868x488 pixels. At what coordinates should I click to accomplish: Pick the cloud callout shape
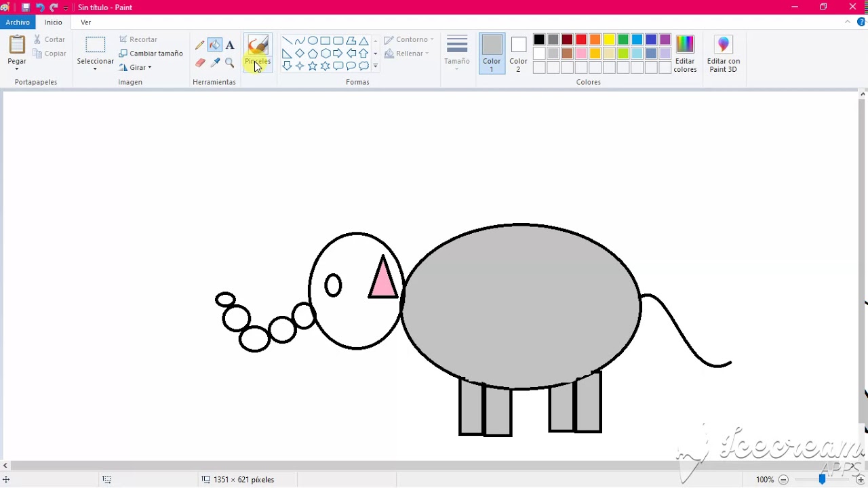pyautogui.click(x=364, y=66)
